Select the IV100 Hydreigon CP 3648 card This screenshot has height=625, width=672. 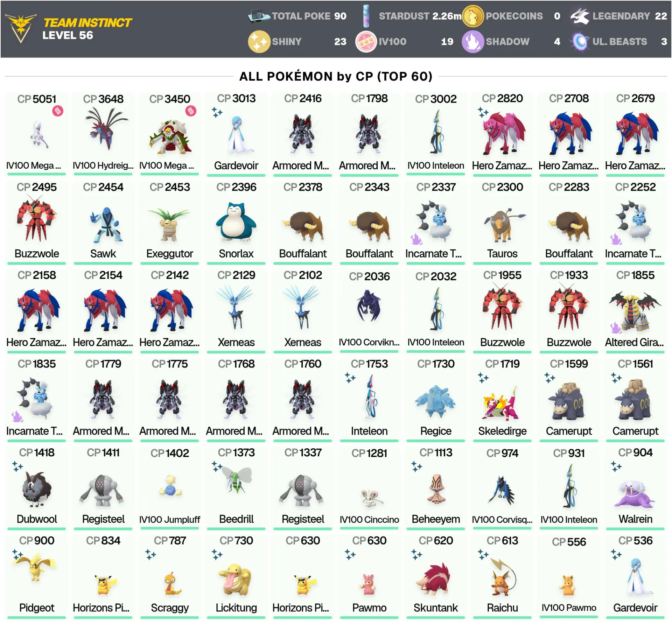click(x=103, y=134)
